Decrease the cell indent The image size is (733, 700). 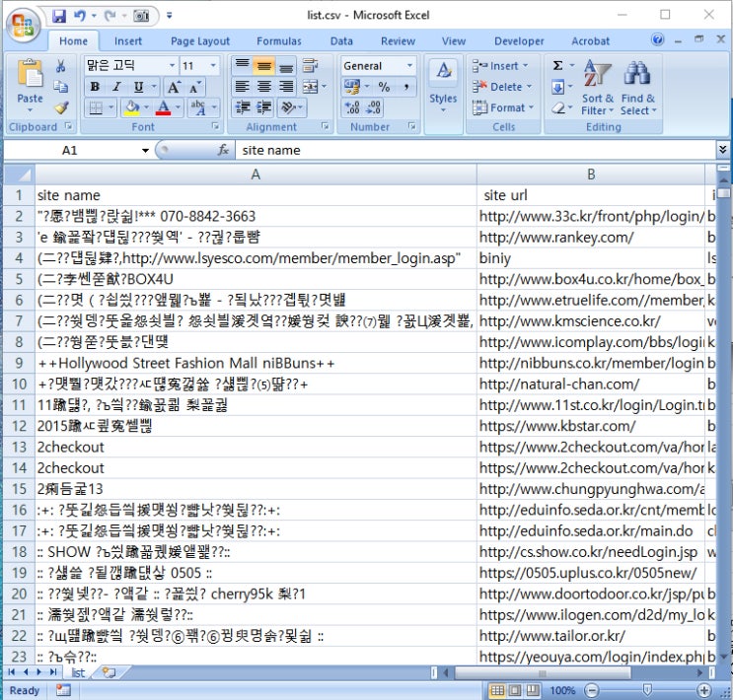coord(242,107)
